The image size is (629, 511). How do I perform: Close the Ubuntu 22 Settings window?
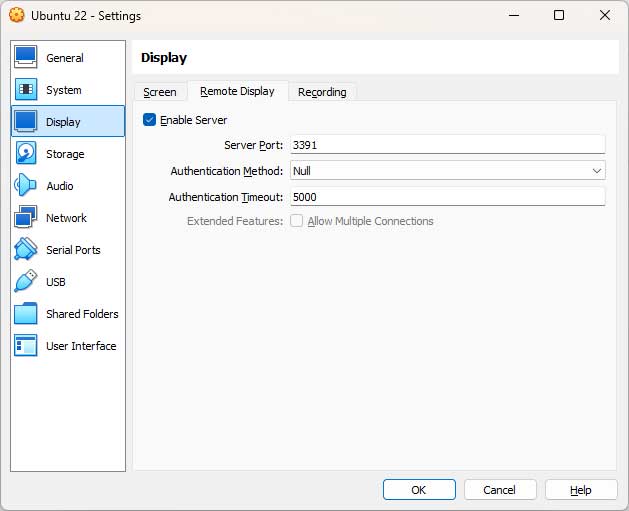(605, 15)
